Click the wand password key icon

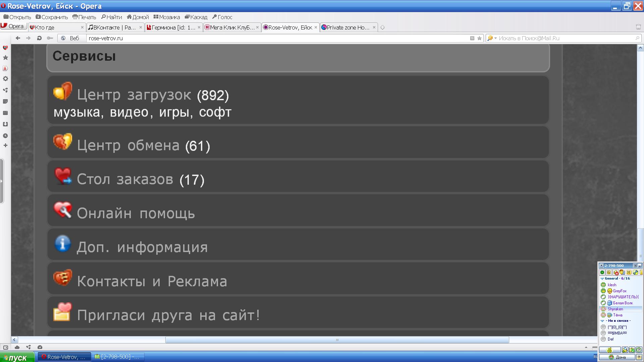pos(50,38)
